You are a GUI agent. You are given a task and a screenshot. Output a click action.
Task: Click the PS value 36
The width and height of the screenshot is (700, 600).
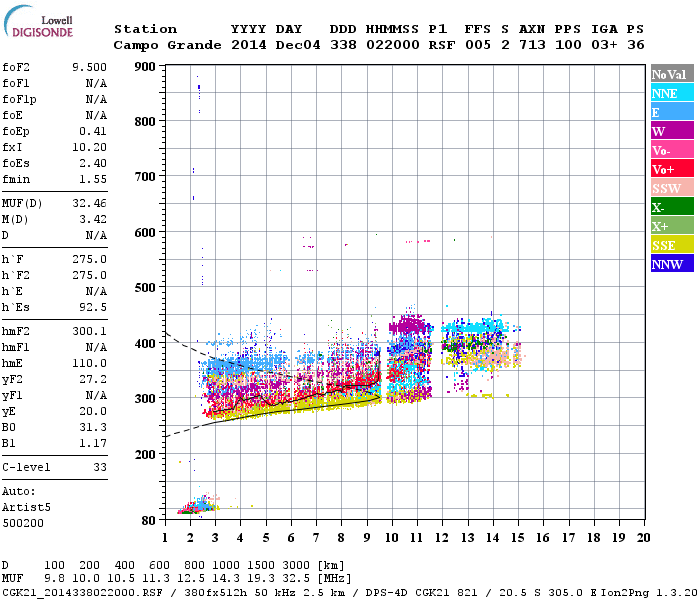[x=636, y=45]
